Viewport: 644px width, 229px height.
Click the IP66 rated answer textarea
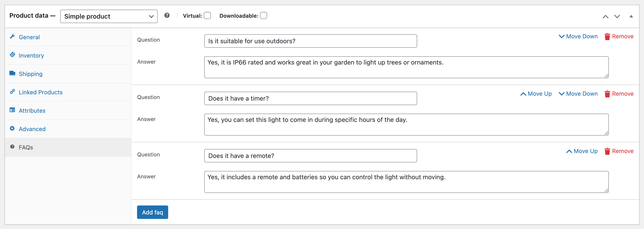point(406,67)
